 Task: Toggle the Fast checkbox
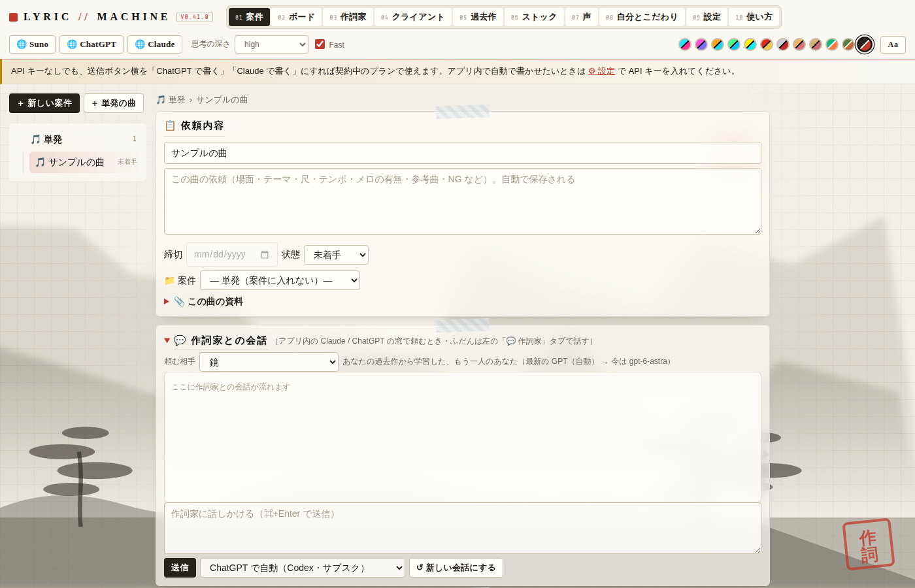coord(320,44)
